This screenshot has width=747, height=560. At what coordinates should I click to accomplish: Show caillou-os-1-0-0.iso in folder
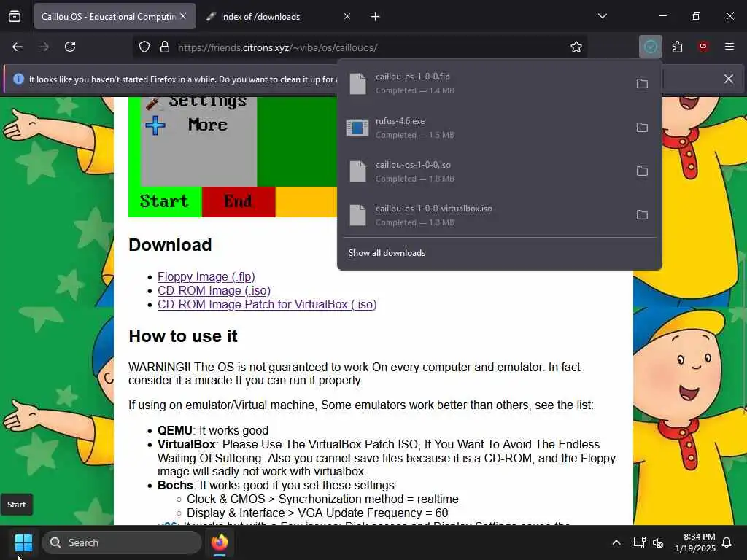[642, 171]
